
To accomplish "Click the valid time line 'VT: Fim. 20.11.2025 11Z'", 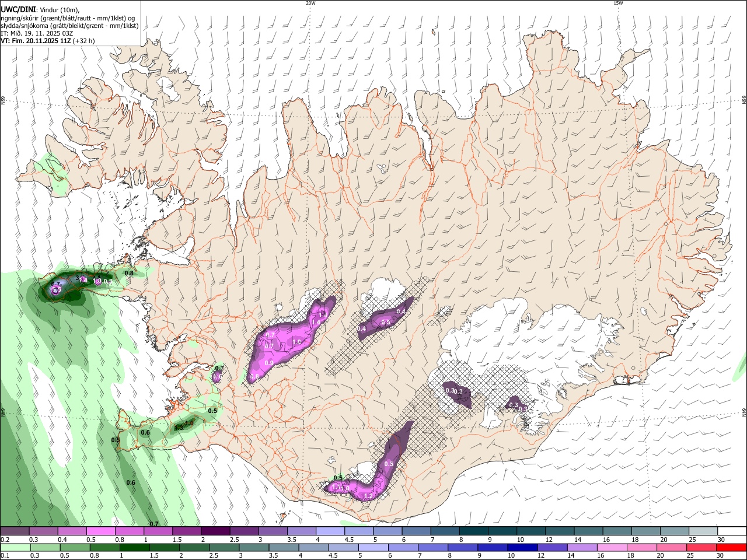I will click(x=35, y=41).
